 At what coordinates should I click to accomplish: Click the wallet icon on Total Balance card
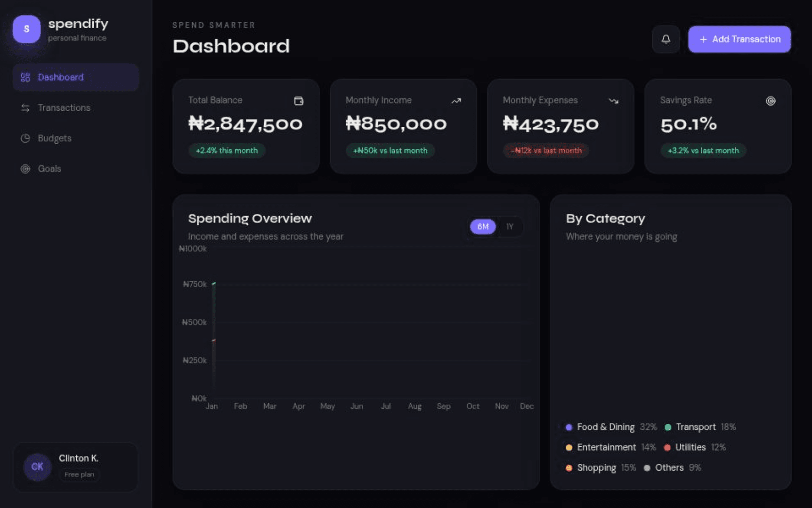pos(298,100)
